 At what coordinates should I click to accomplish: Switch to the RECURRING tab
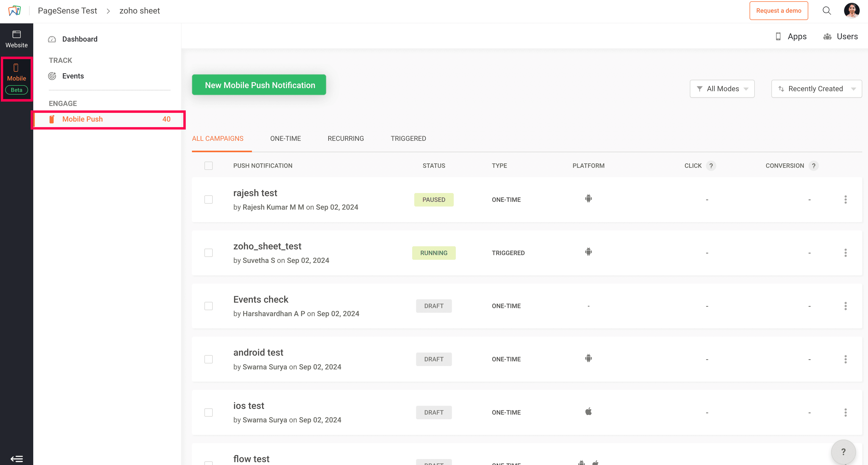(345, 138)
